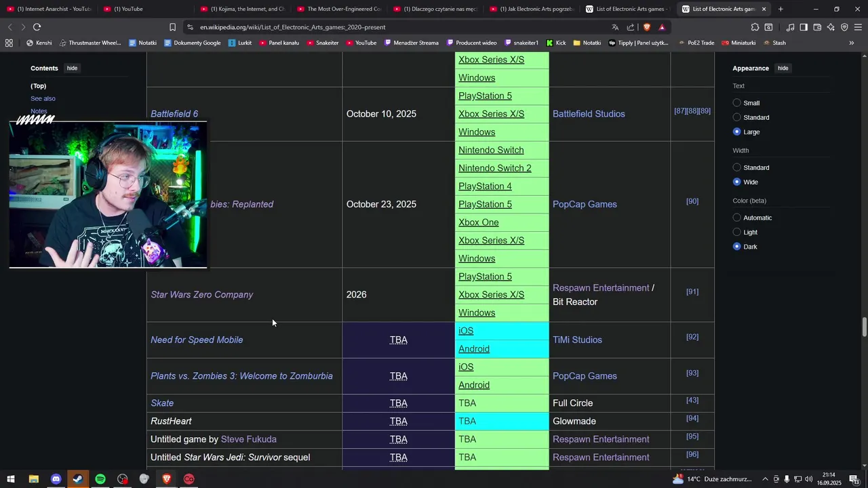Open the Brave browser taskbar icon
This screenshot has height=488, width=868.
[167, 479]
